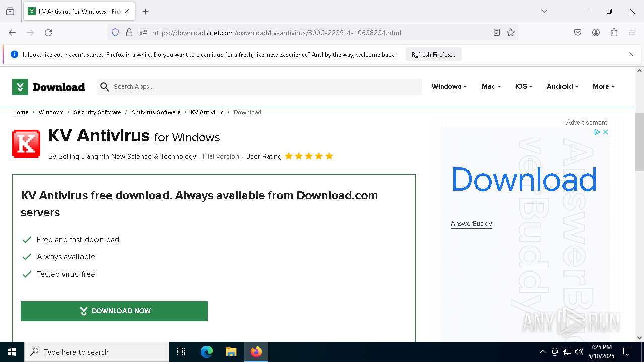Go to Home breadcrumb
Screen dimensions: 644x362
tap(20, 112)
